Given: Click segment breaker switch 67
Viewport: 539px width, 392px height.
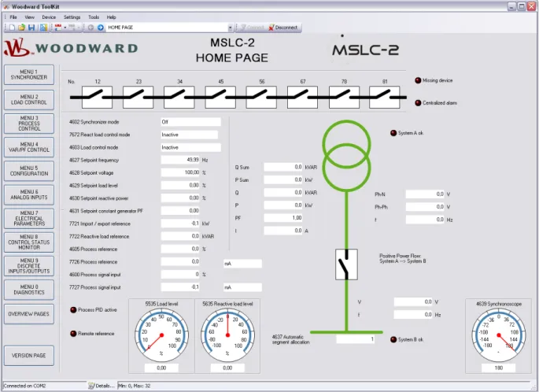Looking at the screenshot, I should click(302, 98).
